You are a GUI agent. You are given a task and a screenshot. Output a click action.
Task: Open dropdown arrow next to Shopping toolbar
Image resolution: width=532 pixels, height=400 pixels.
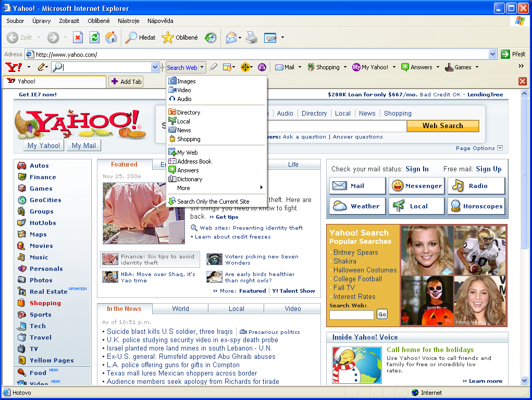(345, 67)
